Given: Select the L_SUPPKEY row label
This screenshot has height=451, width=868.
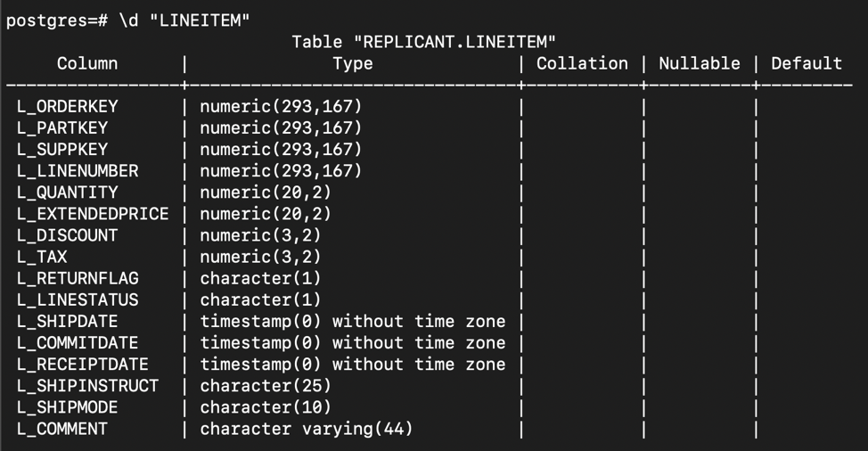Looking at the screenshot, I should (x=61, y=150).
